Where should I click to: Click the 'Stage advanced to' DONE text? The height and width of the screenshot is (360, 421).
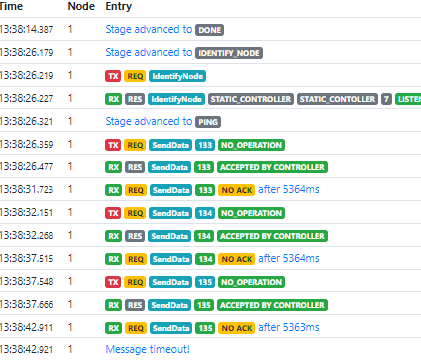click(149, 29)
